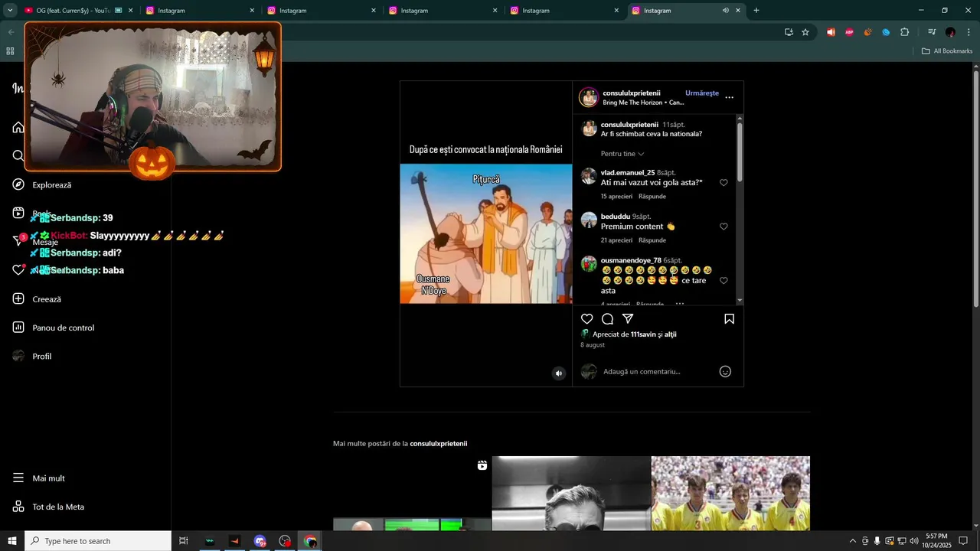Click the 'Adaugă un comentariu' input field
The width and height of the screenshot is (980, 551).
(658, 371)
